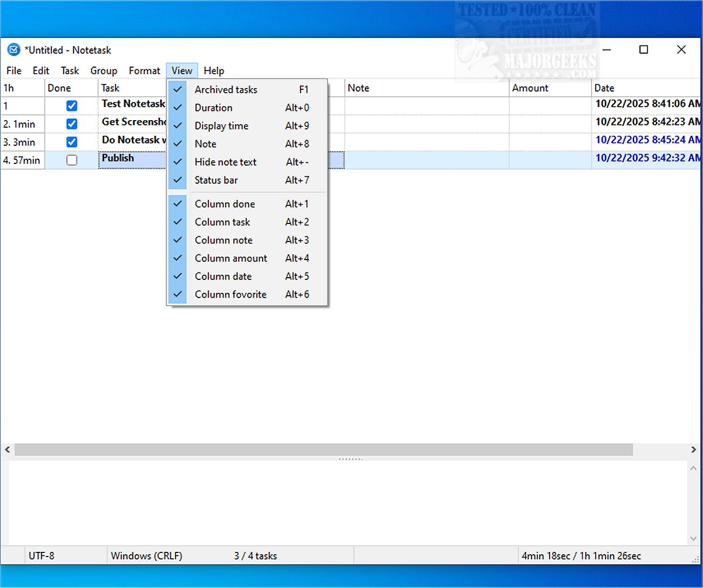
Task: Click the horizontal scrollbar thumb
Action: [x=324, y=450]
